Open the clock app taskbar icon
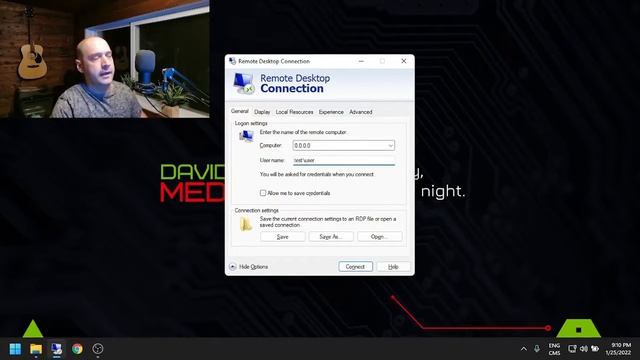 click(98, 349)
